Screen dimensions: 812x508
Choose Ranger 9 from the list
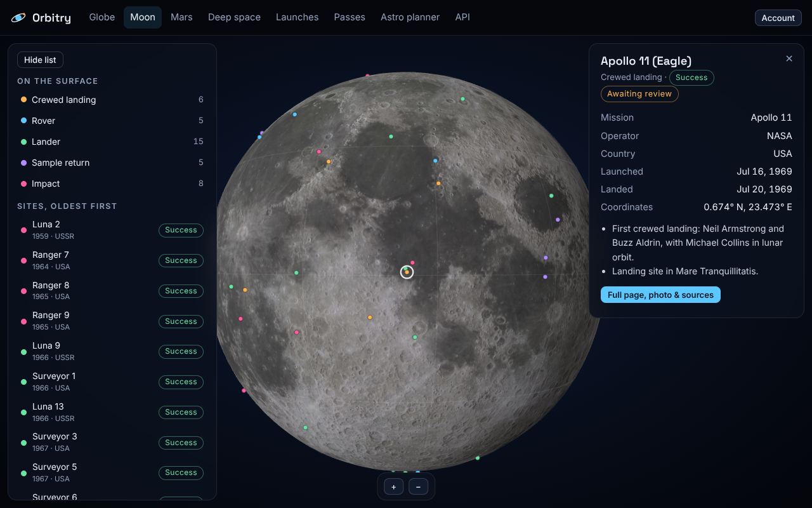coord(112,321)
